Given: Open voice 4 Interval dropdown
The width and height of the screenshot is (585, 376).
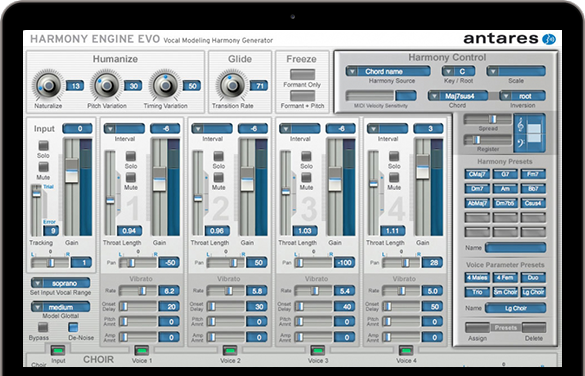Looking at the screenshot, I should (387, 129).
